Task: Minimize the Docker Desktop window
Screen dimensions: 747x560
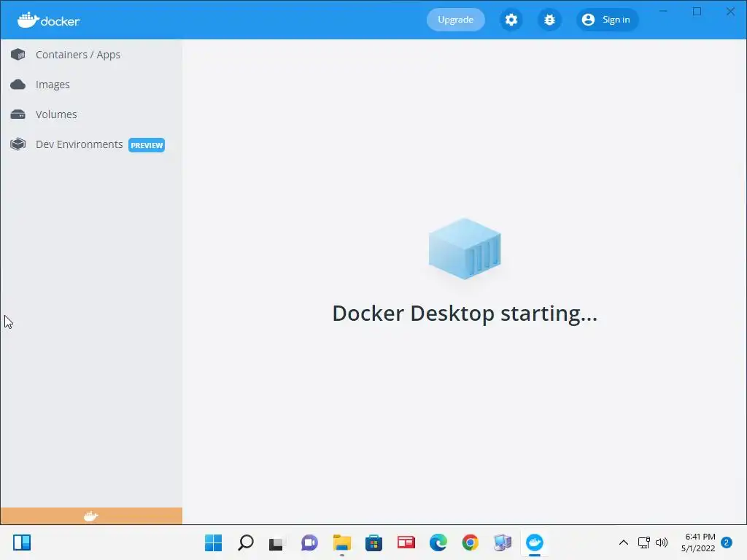Action: tap(663, 12)
